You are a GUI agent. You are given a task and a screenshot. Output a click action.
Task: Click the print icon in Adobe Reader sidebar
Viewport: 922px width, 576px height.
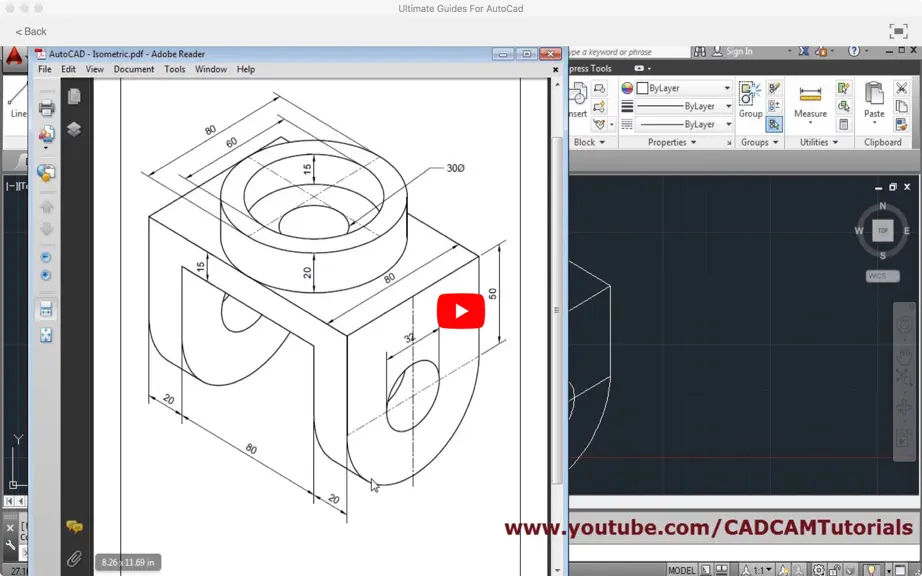click(x=46, y=108)
